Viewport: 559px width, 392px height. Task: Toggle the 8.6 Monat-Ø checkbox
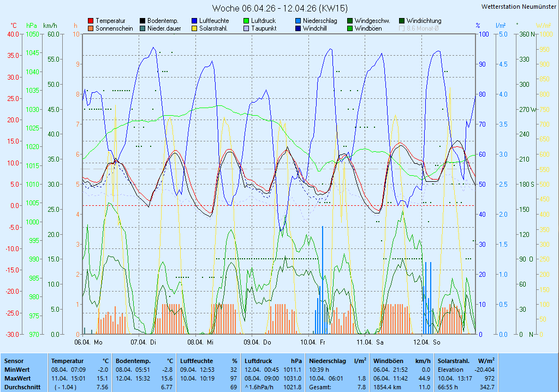pos(402,28)
